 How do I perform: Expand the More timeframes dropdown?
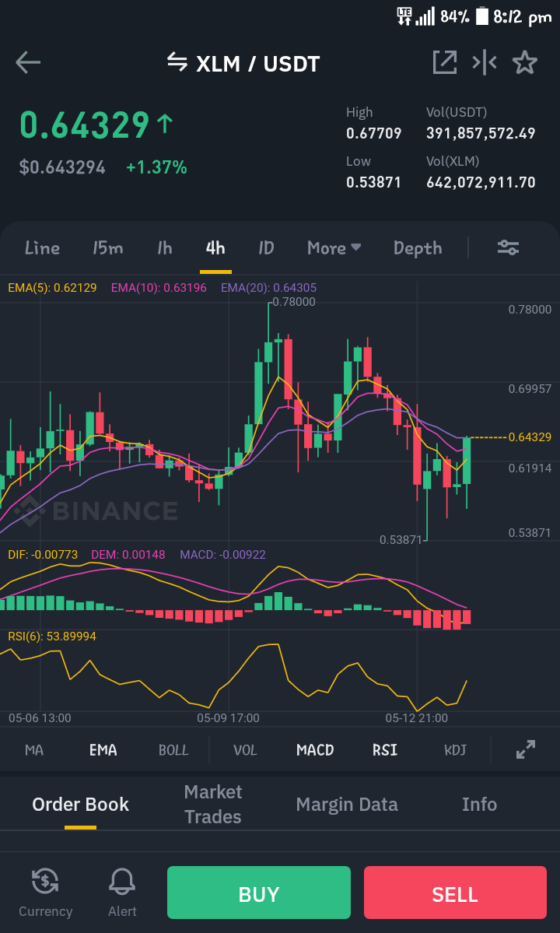click(x=334, y=247)
